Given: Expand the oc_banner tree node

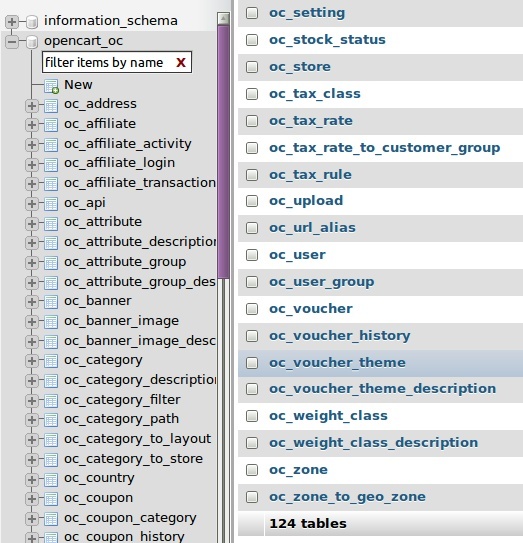Looking at the screenshot, I should (x=32, y=302).
